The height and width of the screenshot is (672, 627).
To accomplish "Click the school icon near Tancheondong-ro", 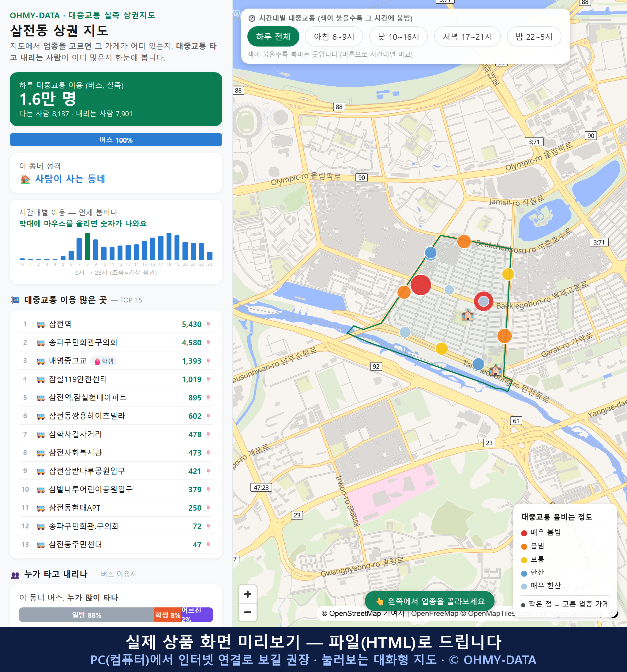I will (496, 370).
